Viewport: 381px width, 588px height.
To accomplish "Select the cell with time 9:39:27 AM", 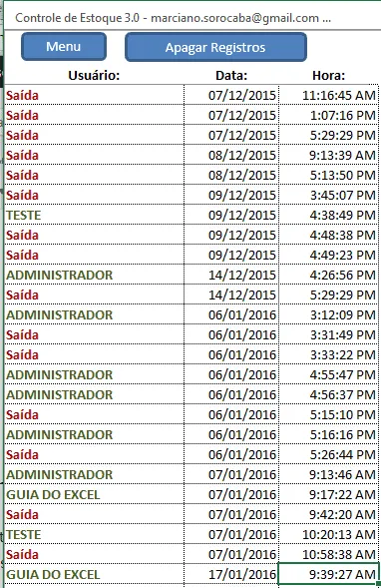I will pos(328,574).
